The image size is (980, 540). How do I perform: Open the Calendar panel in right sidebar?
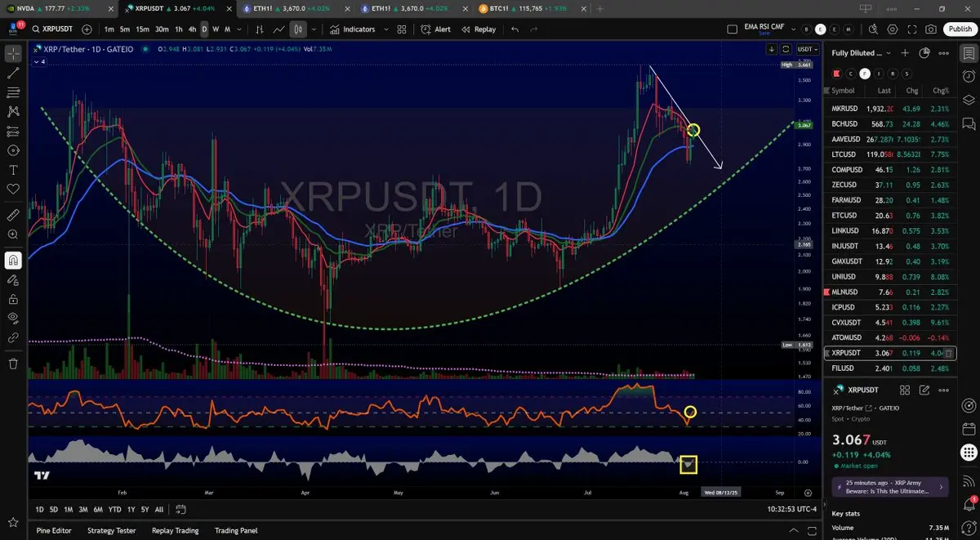(968, 428)
